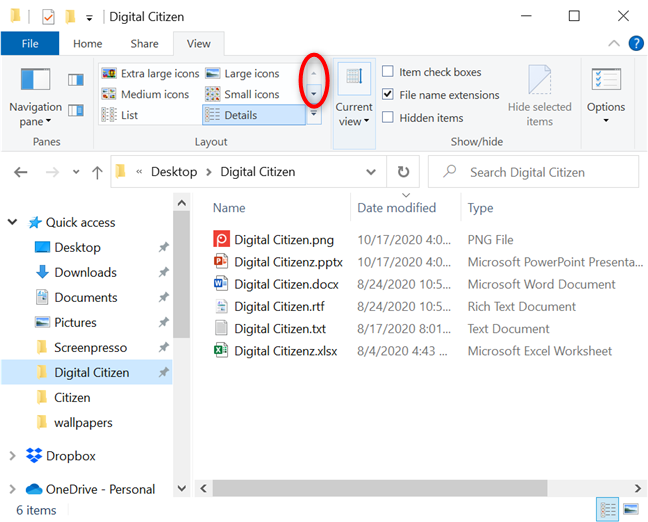Screen dimensions: 648x522
Task: Expand the Dropbox tree node
Action: pyautogui.click(x=12, y=456)
